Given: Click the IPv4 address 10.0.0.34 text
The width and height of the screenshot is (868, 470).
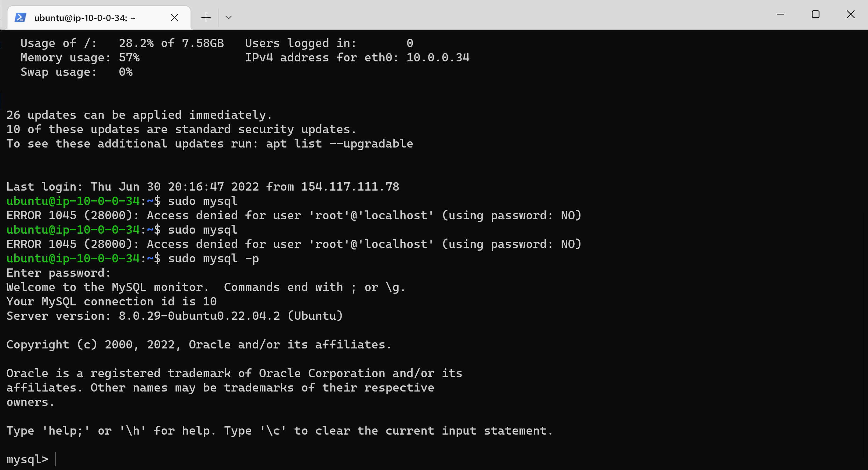Looking at the screenshot, I should (x=437, y=57).
